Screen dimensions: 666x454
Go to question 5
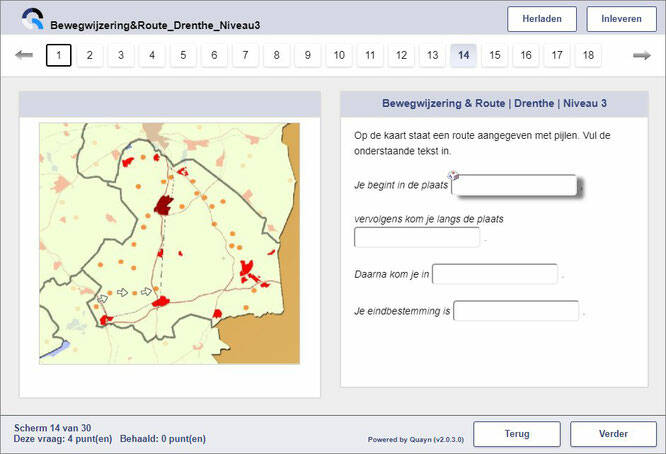183,55
